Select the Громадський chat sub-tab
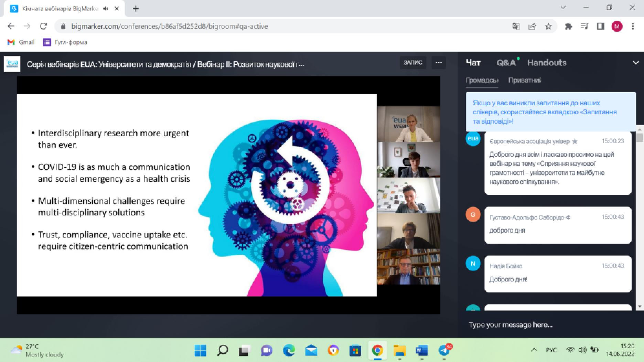Viewport: 644px width, 362px height. (x=482, y=80)
